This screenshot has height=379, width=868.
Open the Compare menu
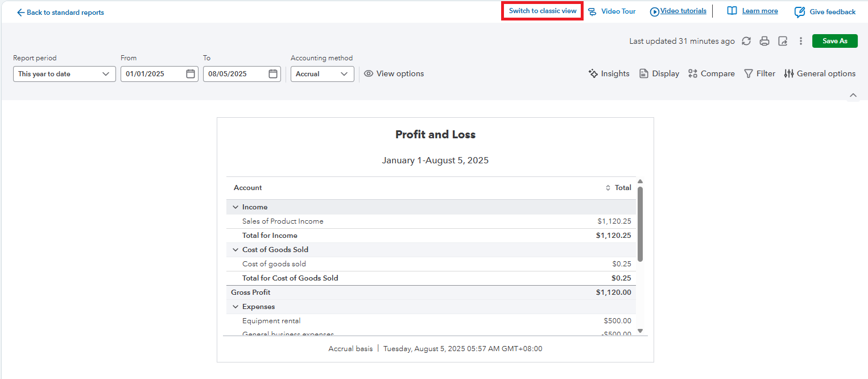point(711,73)
